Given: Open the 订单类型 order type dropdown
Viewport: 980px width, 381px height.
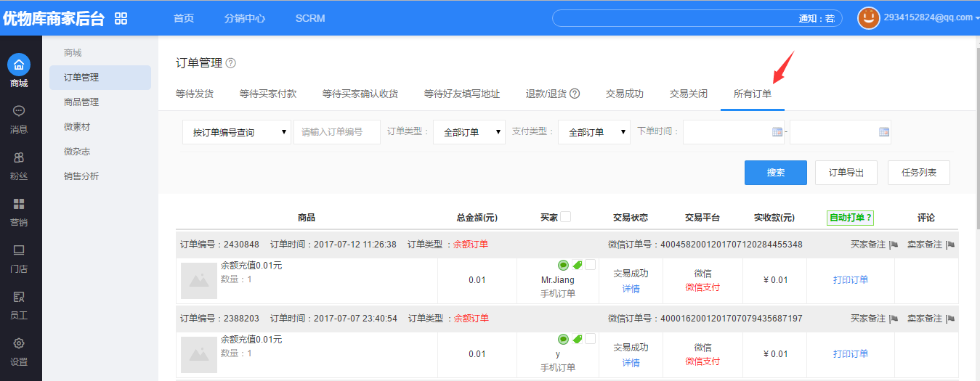Looking at the screenshot, I should [x=469, y=132].
